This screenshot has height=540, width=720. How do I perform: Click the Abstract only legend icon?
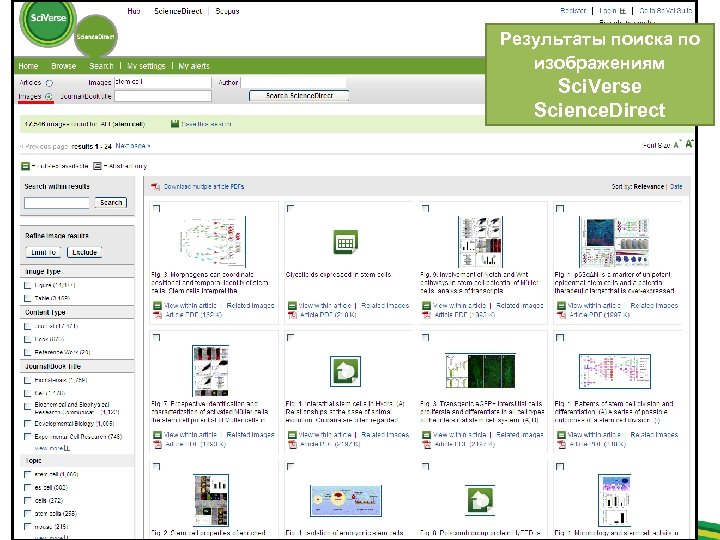click(x=97, y=166)
